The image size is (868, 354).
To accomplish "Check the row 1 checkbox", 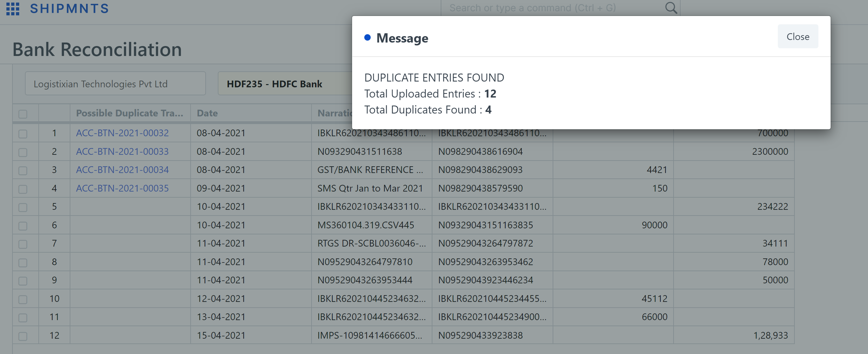I will pyautogui.click(x=23, y=134).
